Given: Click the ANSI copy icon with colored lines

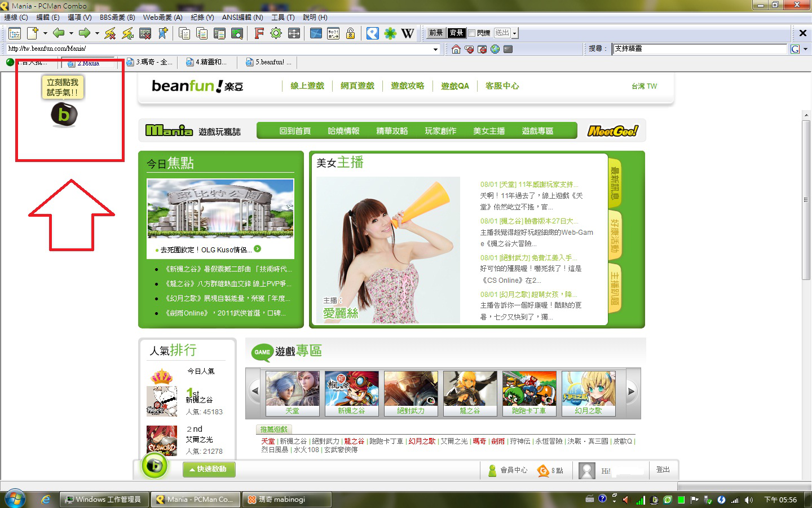Looking at the screenshot, I should click(x=219, y=33).
